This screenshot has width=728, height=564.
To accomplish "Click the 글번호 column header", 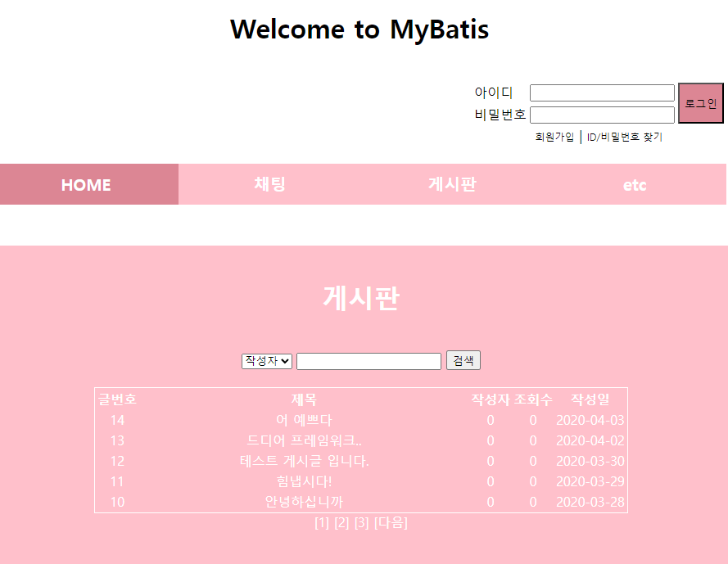I will [117, 399].
